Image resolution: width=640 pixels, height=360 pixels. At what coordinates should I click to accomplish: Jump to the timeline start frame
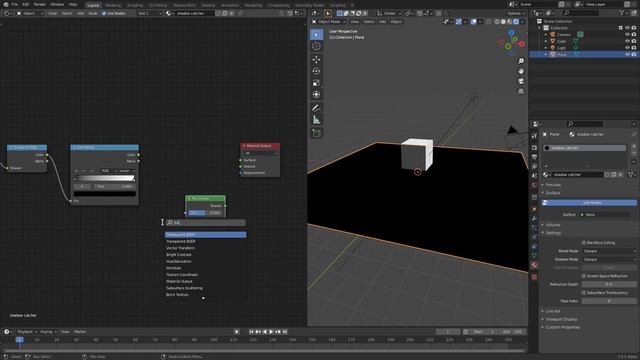251,332
